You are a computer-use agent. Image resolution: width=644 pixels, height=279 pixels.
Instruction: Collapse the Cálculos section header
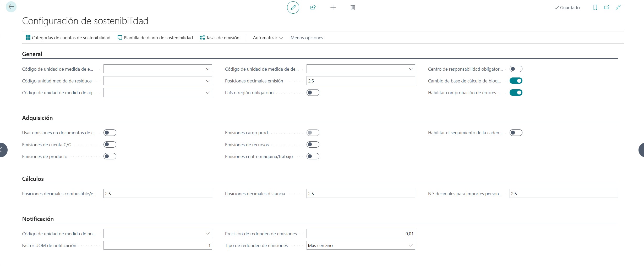(33, 179)
